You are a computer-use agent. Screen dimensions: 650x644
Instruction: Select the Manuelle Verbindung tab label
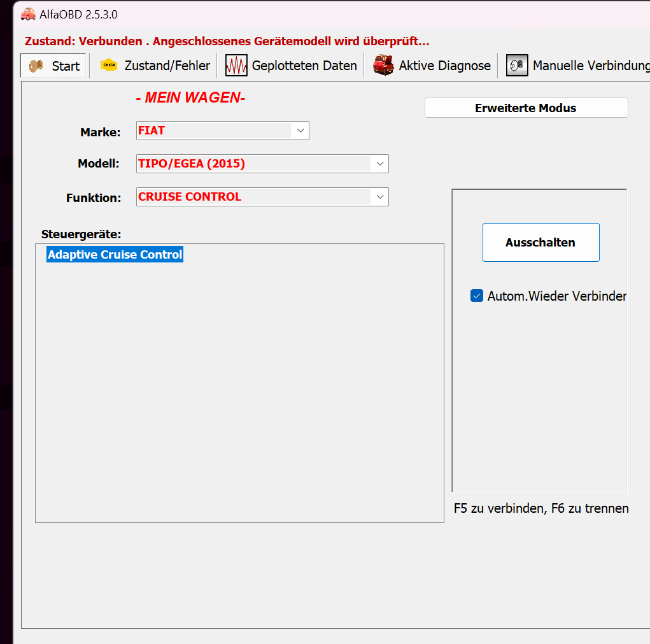590,66
